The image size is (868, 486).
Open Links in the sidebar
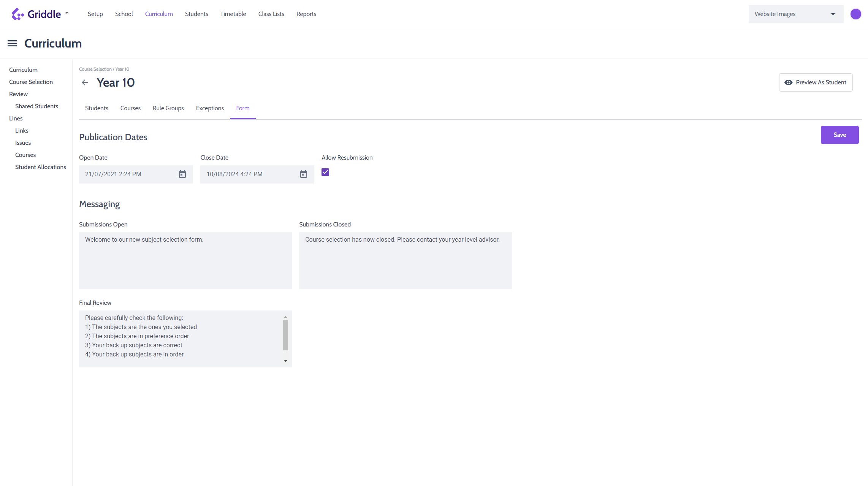(22, 131)
